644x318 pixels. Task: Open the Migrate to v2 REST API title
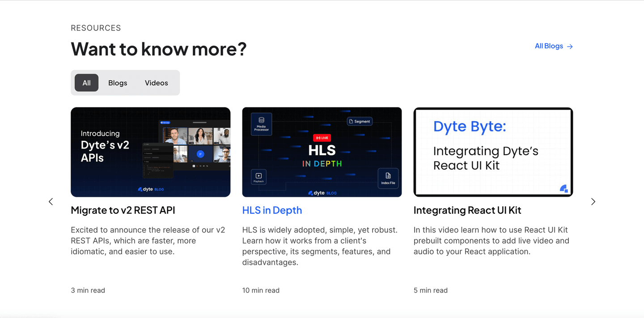pyautogui.click(x=123, y=210)
